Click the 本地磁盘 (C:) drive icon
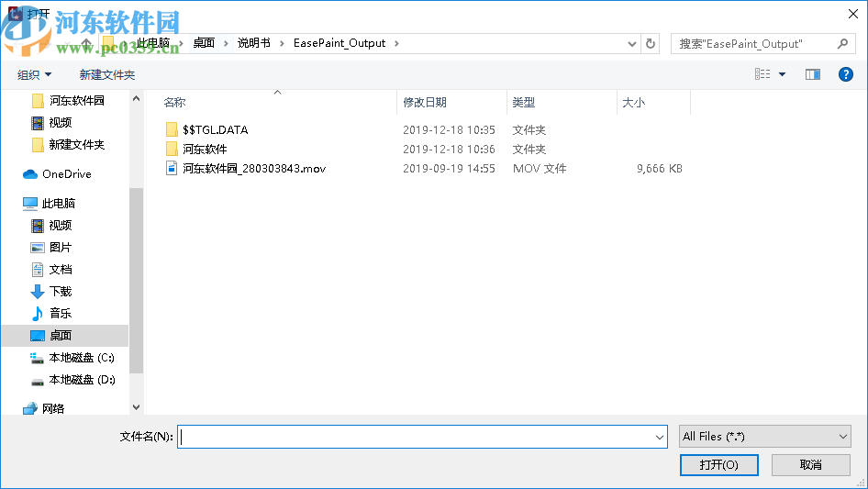 [x=37, y=359]
